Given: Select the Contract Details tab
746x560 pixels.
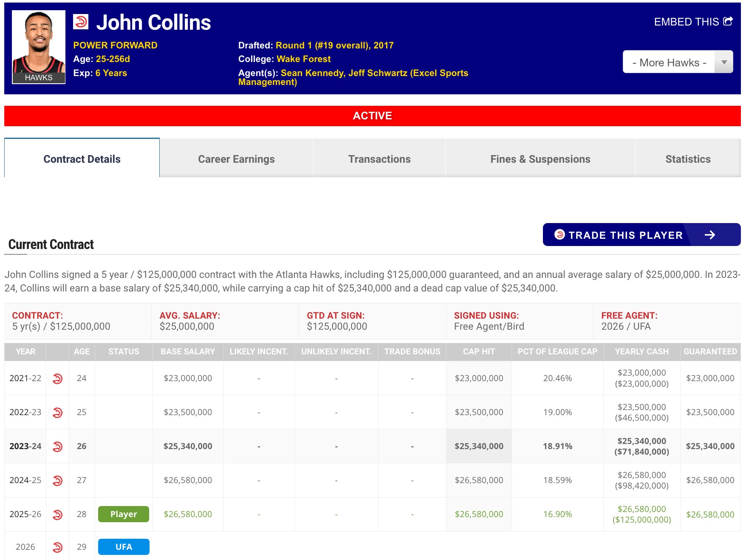Looking at the screenshot, I should click(82, 159).
